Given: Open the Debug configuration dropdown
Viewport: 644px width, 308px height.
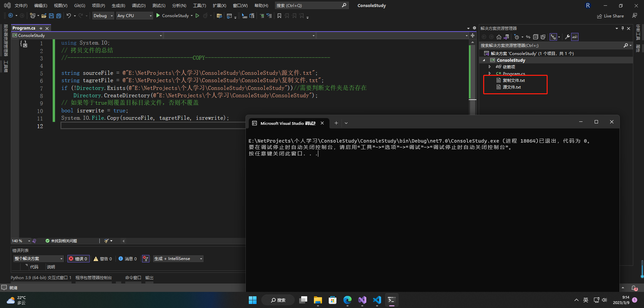Looking at the screenshot, I should pyautogui.click(x=103, y=16).
